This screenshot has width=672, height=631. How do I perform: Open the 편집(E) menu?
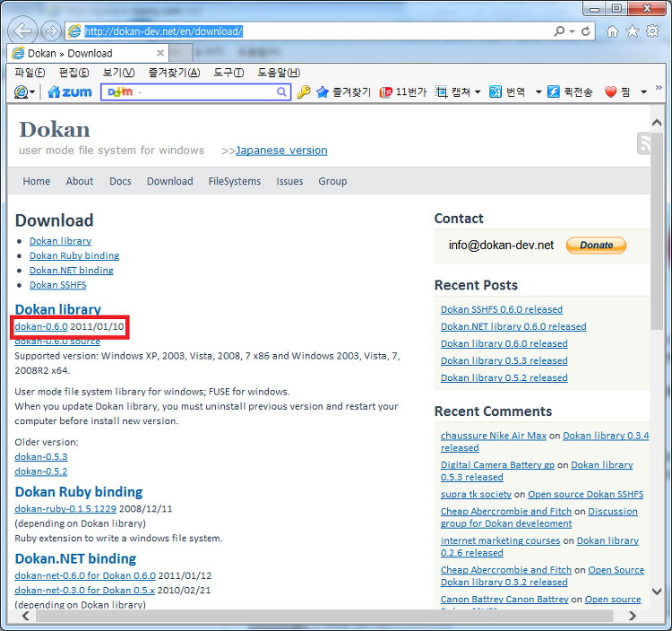click(x=73, y=73)
